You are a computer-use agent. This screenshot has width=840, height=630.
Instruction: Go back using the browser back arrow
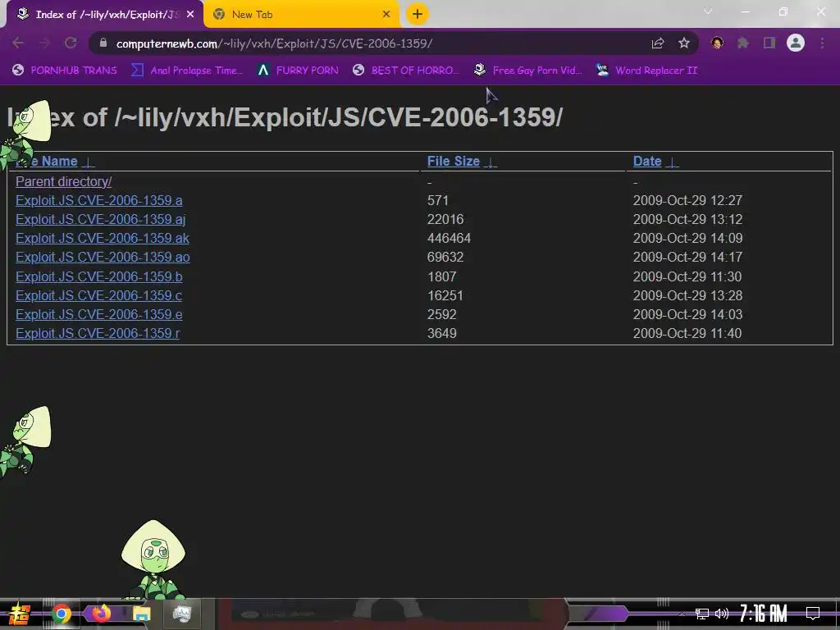tap(18, 43)
